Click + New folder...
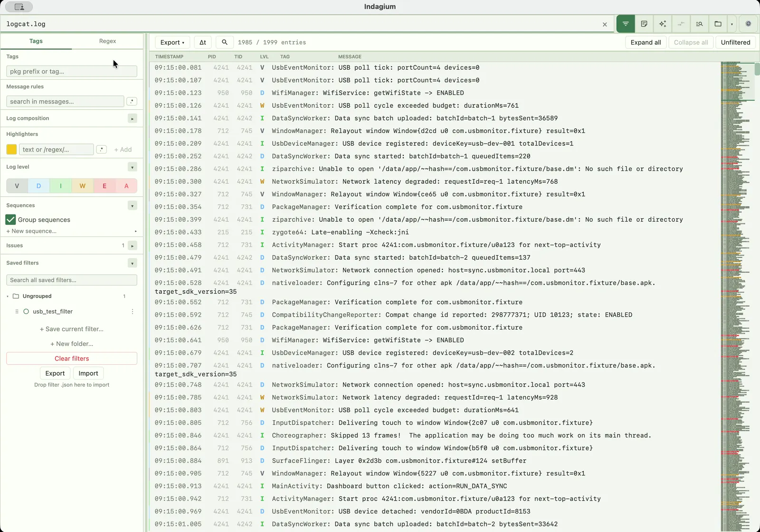This screenshot has height=532, width=760. (72, 343)
